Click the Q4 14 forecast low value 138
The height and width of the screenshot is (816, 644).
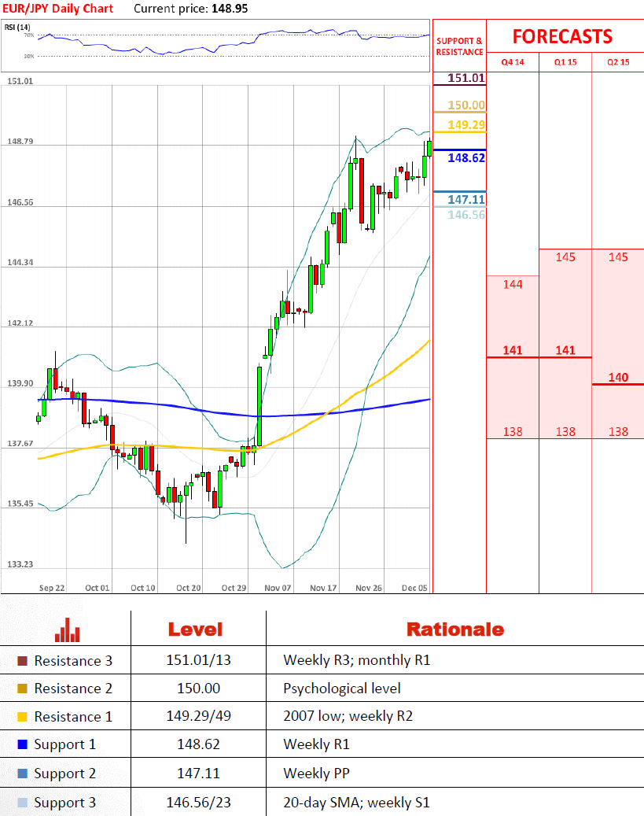513,431
